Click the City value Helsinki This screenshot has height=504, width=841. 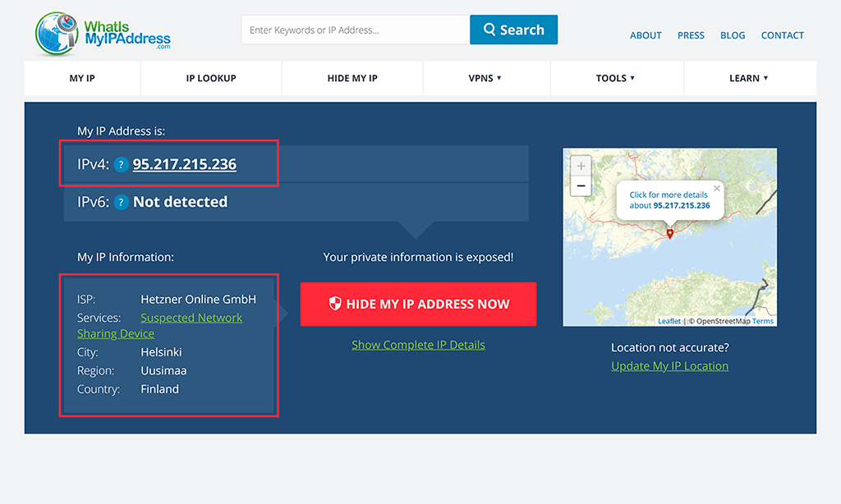[161, 352]
